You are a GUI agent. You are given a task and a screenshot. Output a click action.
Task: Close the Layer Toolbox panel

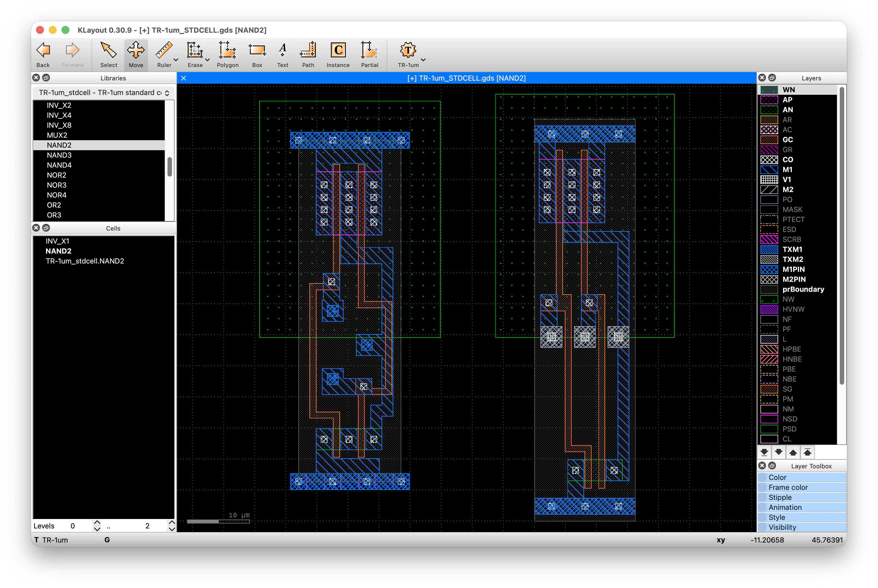click(x=762, y=466)
